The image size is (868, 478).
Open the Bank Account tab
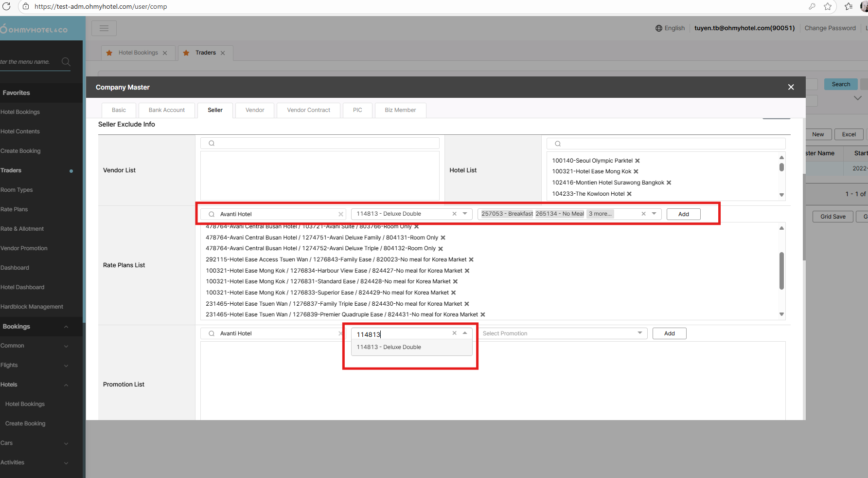click(x=166, y=110)
